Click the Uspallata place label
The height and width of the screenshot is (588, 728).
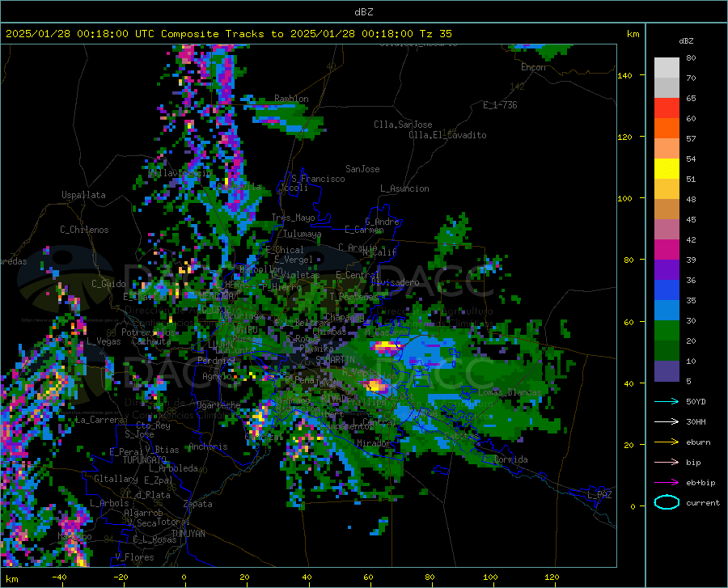pos(83,195)
